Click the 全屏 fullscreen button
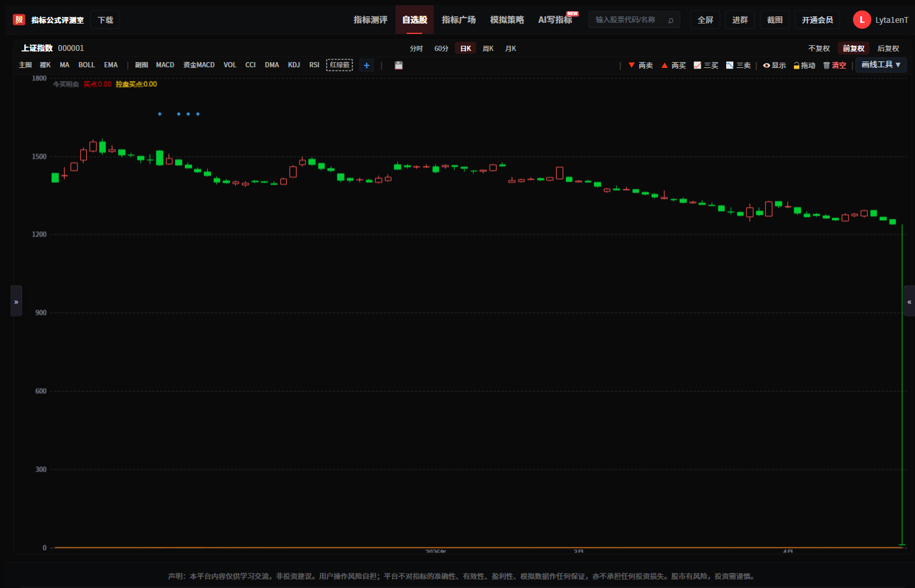915x588 pixels. (x=705, y=20)
